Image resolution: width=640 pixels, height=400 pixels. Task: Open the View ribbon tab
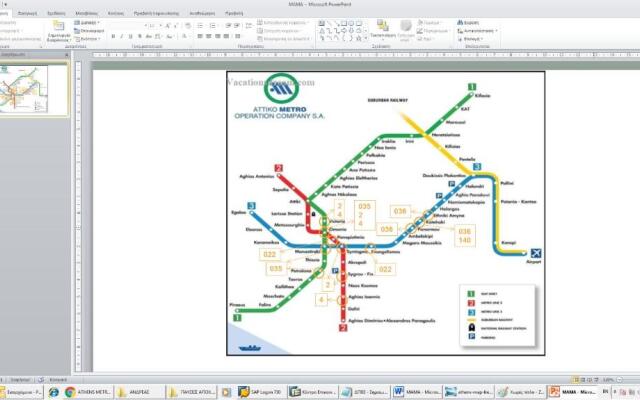pos(234,13)
